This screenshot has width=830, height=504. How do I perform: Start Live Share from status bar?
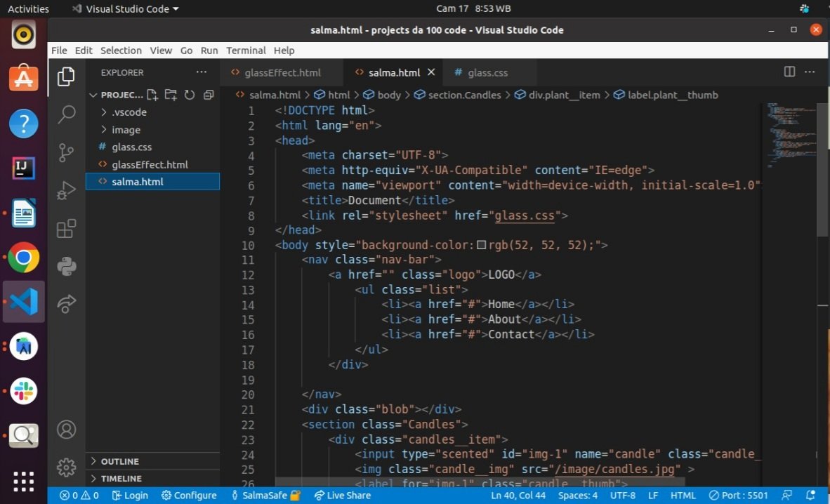point(343,496)
